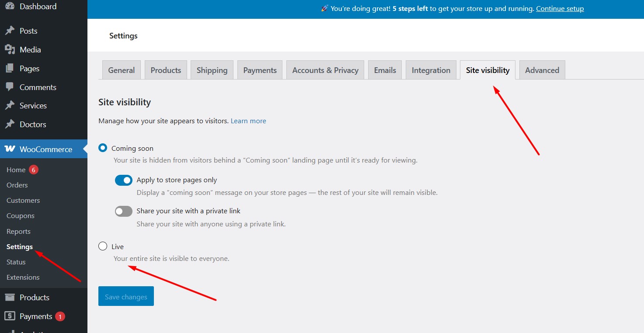644x333 pixels.
Task: Click the Site visibility heading
Action: (x=125, y=102)
